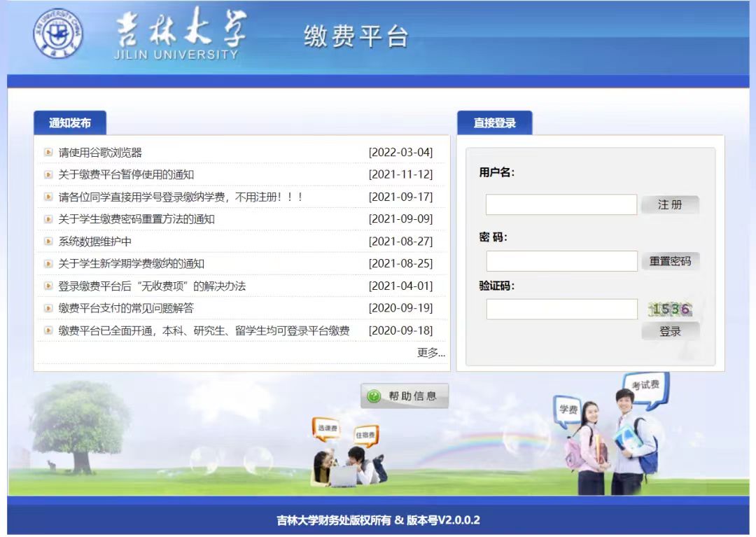
Task: Open the 帮助信息 help button
Action: click(x=405, y=396)
